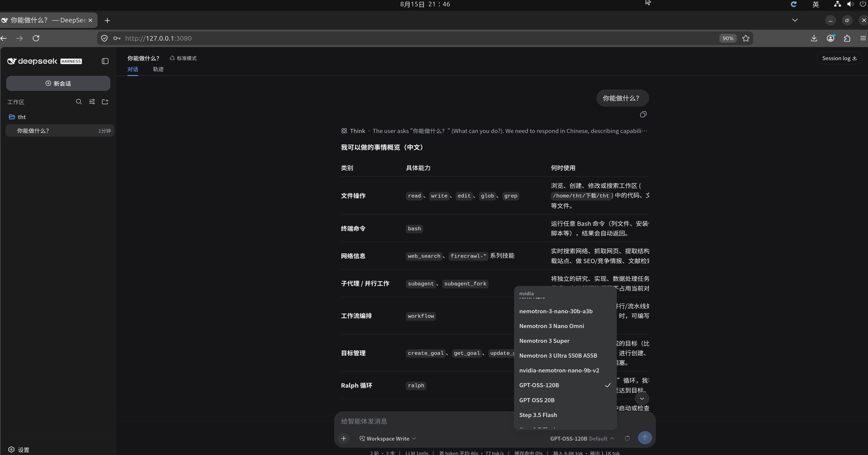Open the network status tray icon

click(x=837, y=4)
